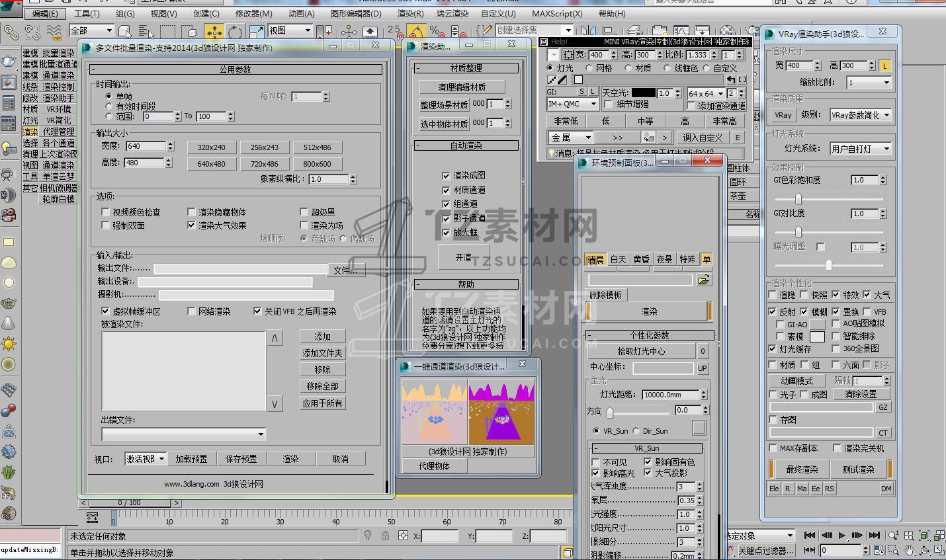Select the Move tool in main toolbar
946x560 pixels.
click(214, 31)
